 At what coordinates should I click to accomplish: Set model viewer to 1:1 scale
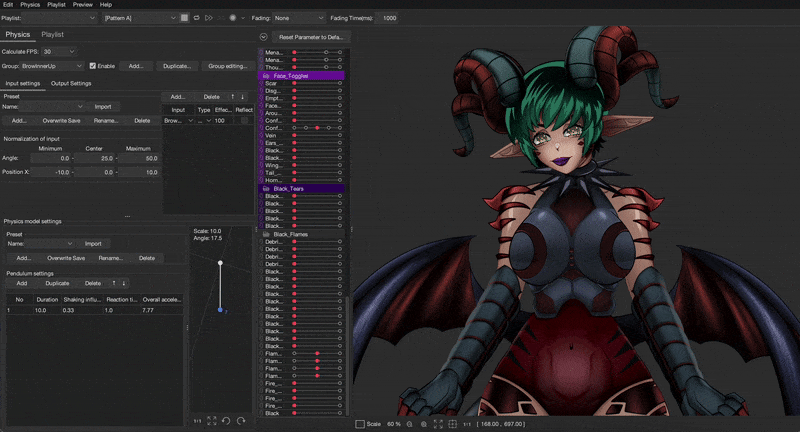[x=467, y=424]
